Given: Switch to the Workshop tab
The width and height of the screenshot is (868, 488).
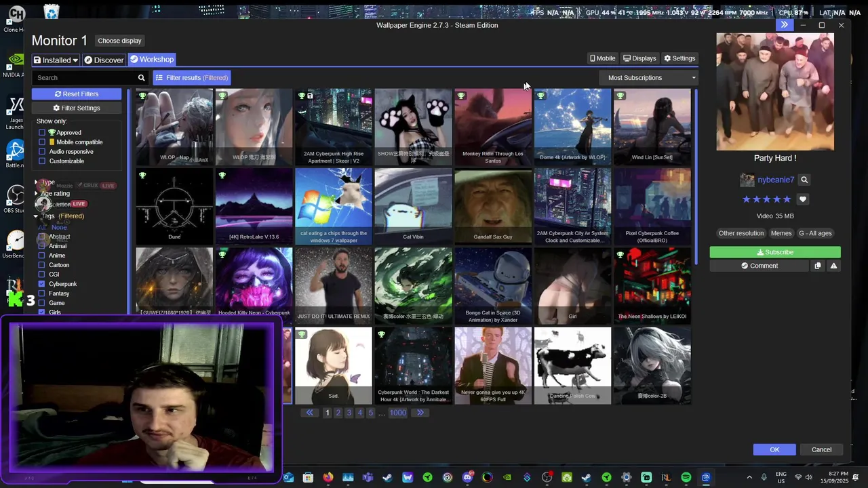Looking at the screenshot, I should click(x=152, y=60).
